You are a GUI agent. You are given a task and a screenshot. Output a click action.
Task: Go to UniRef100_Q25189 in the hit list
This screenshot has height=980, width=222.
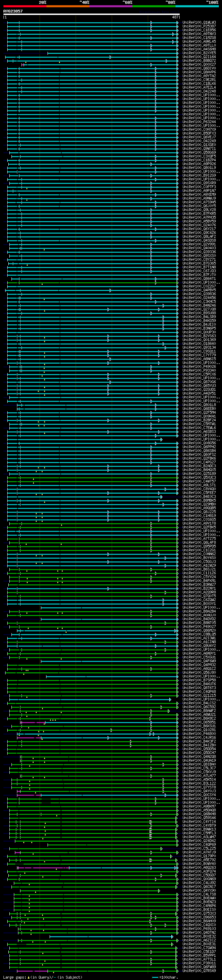coord(199,473)
